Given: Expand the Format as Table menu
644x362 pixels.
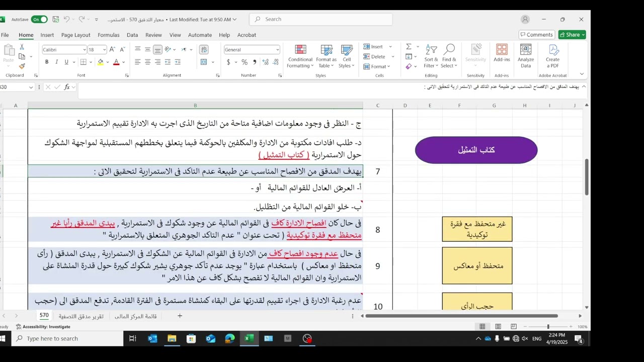Looking at the screenshot, I should pos(327,56).
